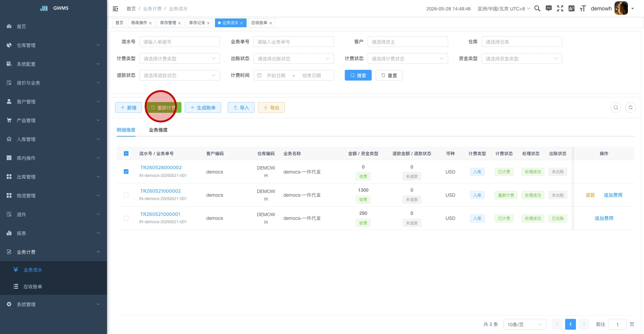Expand the 物流管理 sidebar menu
The width and height of the screenshot is (644, 334).
pyautogui.click(x=53, y=196)
